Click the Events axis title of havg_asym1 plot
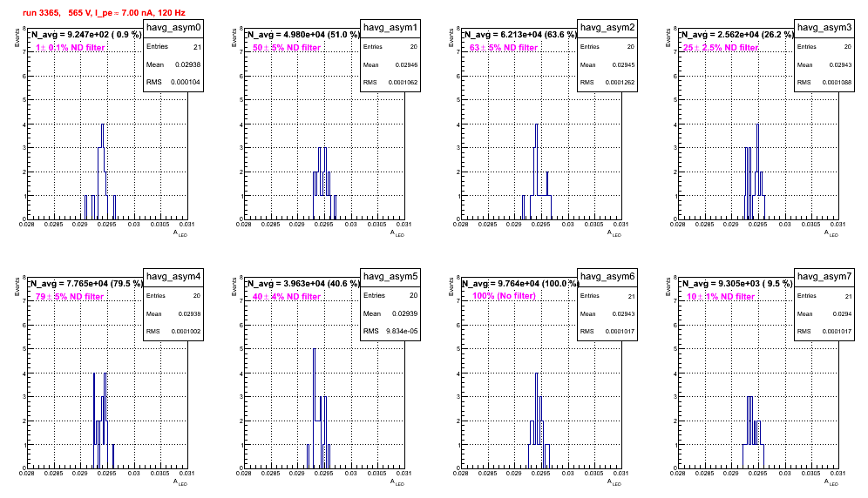The image size is (868, 498). coord(234,37)
